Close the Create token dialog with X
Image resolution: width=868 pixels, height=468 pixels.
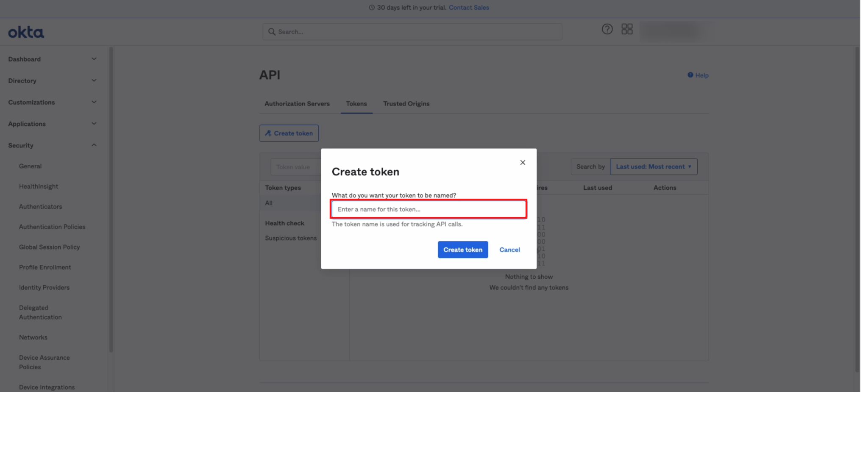pyautogui.click(x=523, y=163)
